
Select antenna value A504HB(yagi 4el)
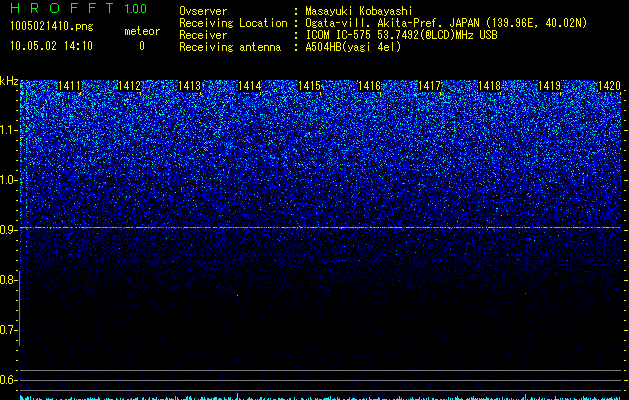[353, 47]
